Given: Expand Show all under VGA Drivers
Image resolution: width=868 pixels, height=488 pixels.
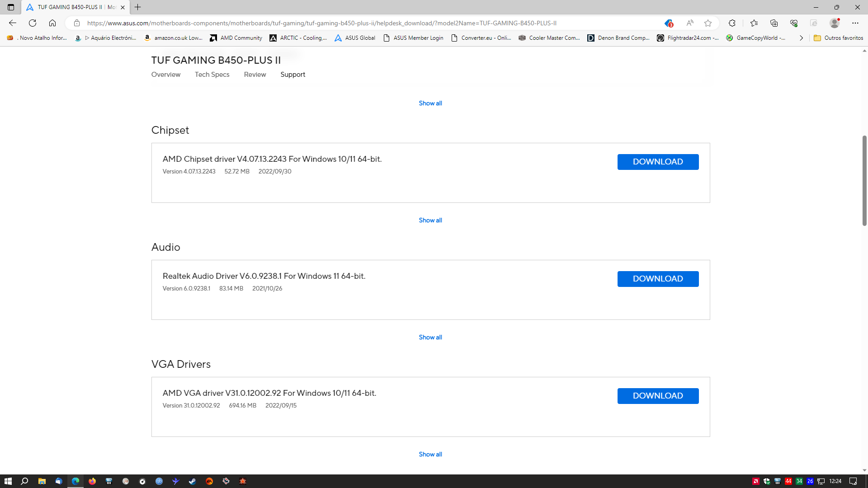Looking at the screenshot, I should point(430,454).
